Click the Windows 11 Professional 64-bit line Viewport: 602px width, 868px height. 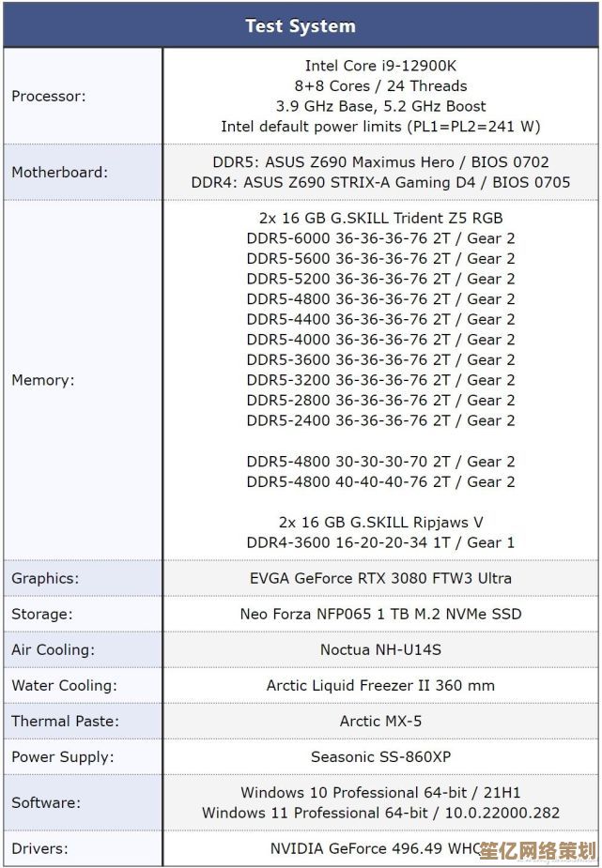[380, 813]
